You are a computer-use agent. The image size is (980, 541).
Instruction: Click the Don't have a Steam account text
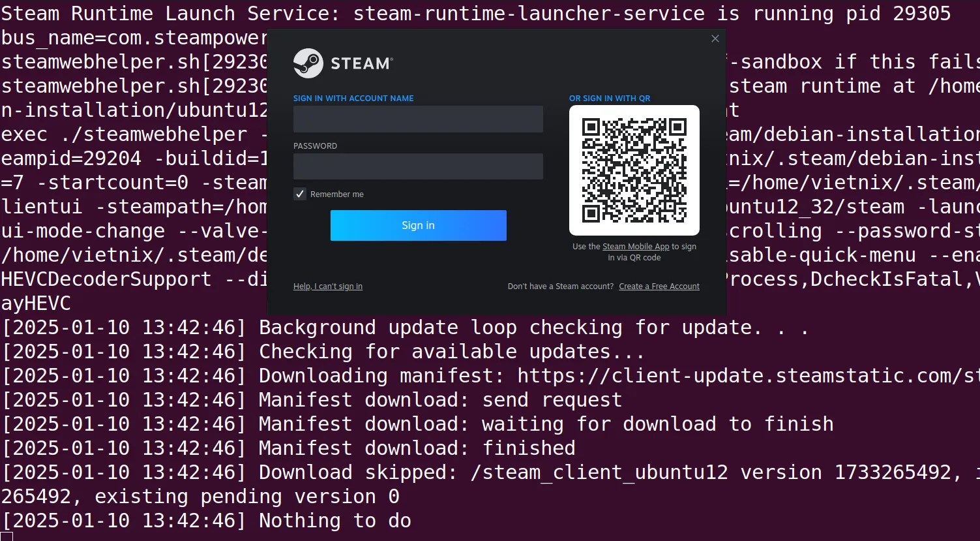coord(560,286)
